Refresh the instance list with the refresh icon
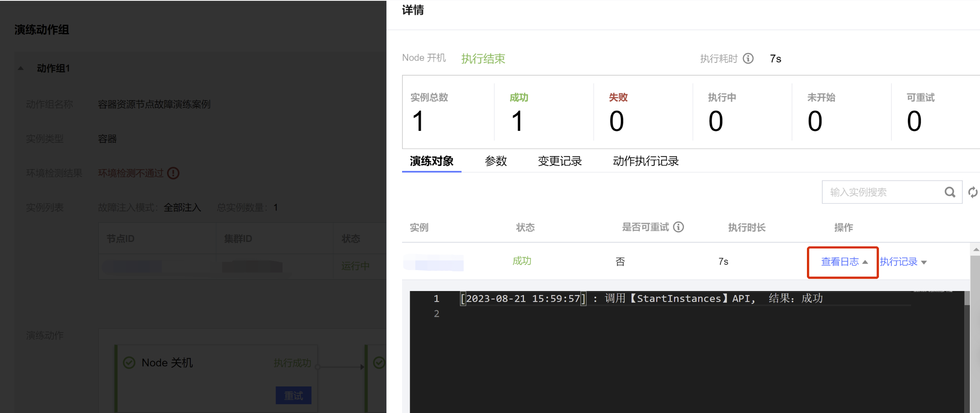 pyautogui.click(x=972, y=192)
